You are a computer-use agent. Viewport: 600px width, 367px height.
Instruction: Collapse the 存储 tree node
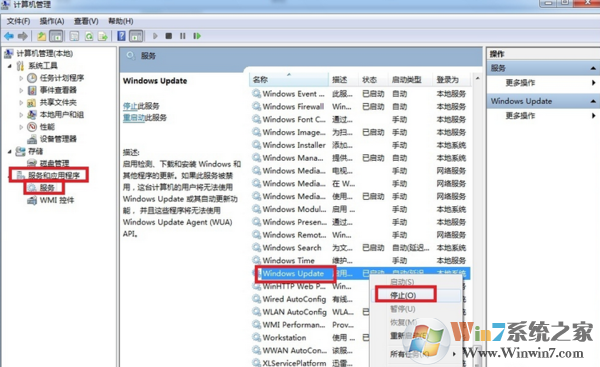point(10,152)
